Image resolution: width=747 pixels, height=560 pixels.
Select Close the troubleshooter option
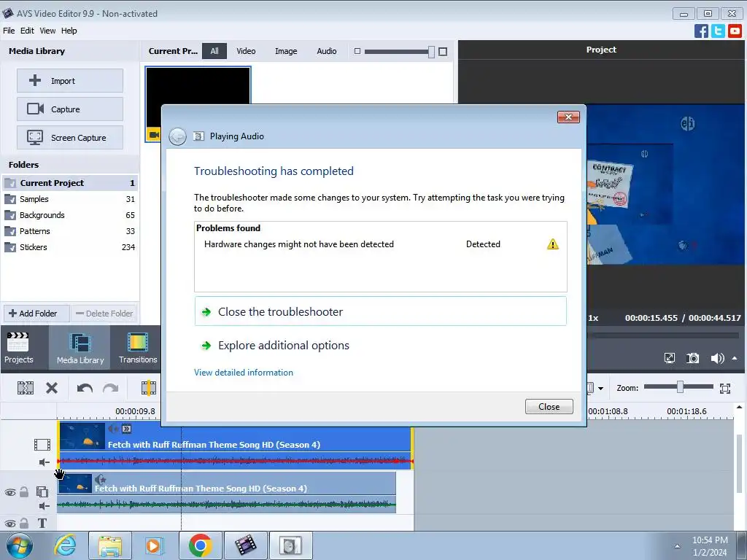point(380,311)
